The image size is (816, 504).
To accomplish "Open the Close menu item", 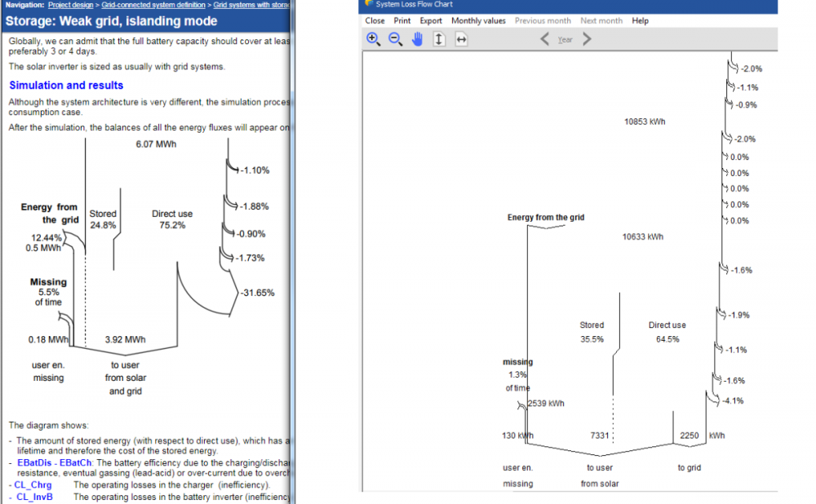I will click(x=375, y=20).
